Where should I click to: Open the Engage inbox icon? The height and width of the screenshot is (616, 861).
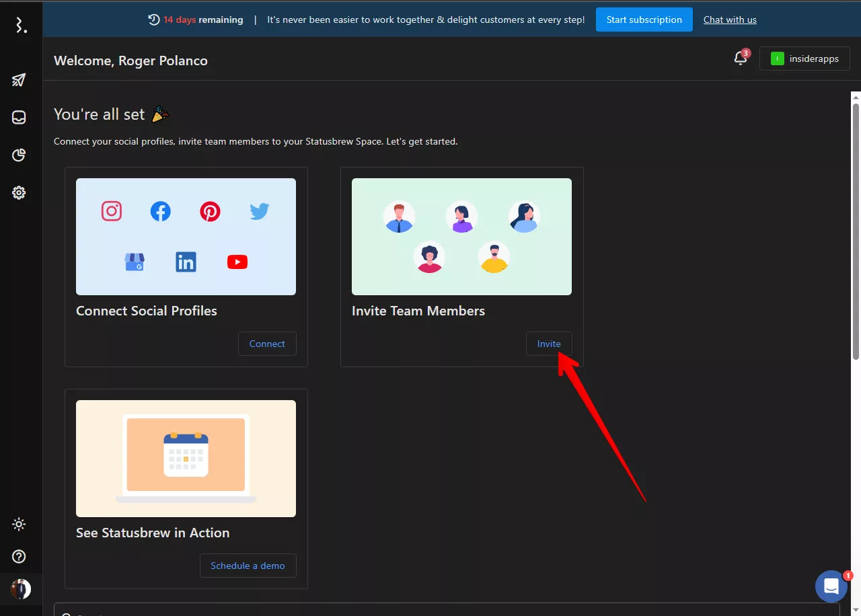[x=19, y=118]
